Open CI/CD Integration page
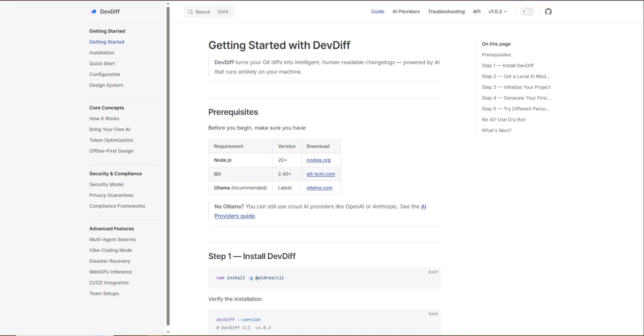The width and height of the screenshot is (644, 336). coord(109,283)
